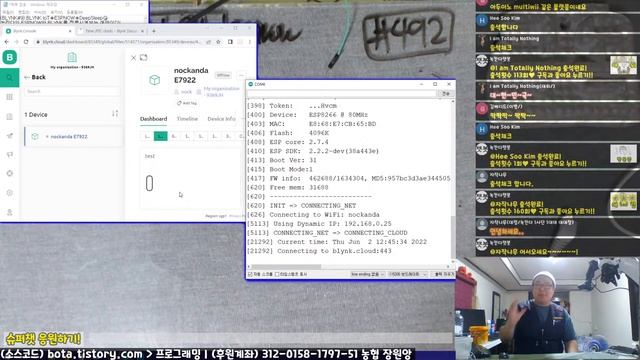Click the Offline status badge

click(223, 76)
